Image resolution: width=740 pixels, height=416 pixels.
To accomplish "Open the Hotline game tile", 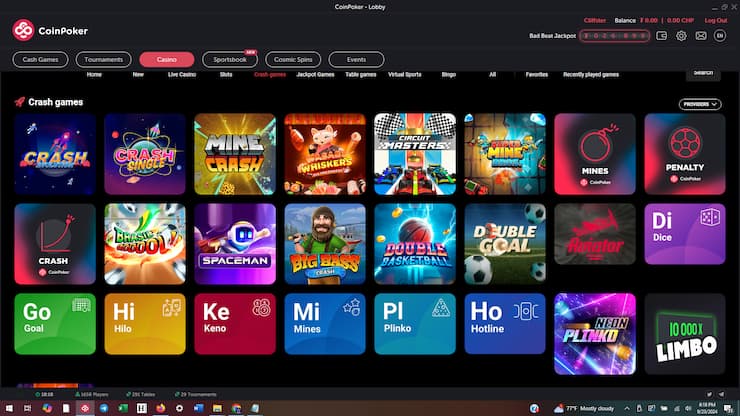I will pyautogui.click(x=505, y=324).
